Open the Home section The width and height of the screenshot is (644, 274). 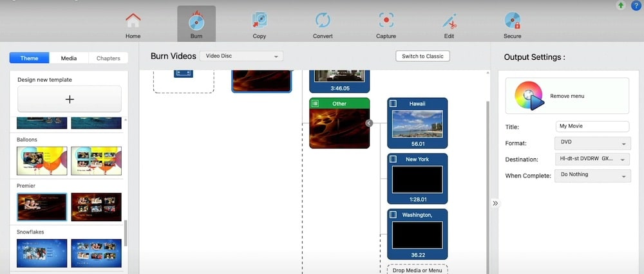[133, 24]
